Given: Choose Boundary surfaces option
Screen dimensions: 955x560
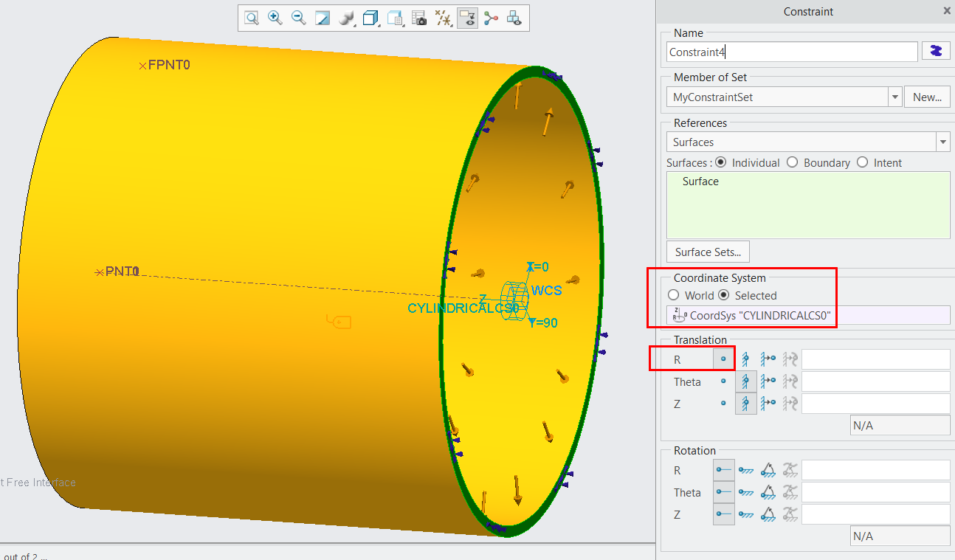Looking at the screenshot, I should click(x=792, y=162).
